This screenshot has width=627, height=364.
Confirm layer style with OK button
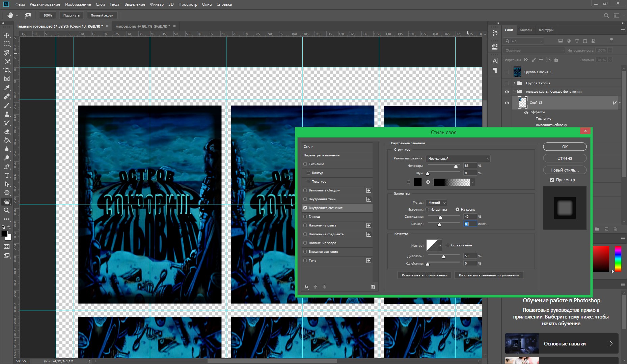(565, 147)
